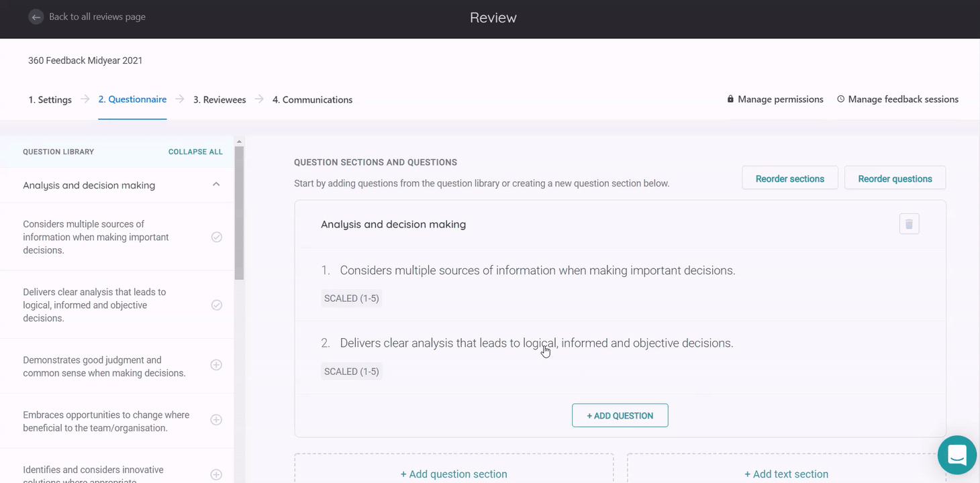The width and height of the screenshot is (980, 483).
Task: Click the back arrow icon in header
Action: coord(36,17)
